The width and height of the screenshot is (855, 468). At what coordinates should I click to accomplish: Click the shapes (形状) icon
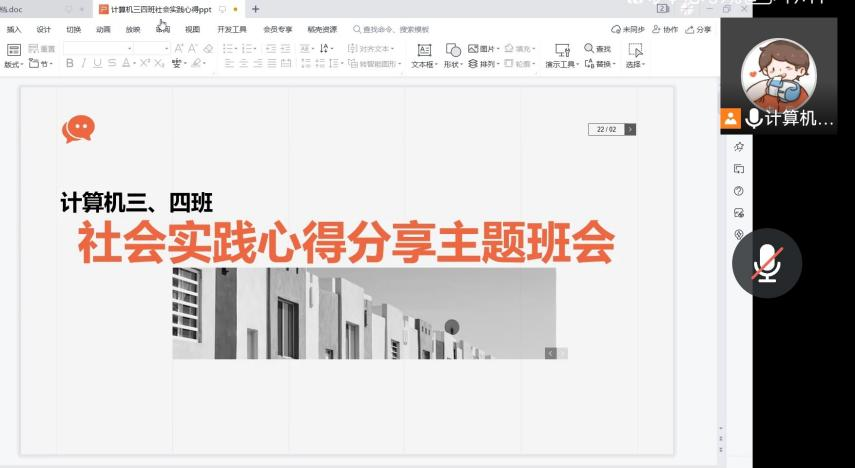click(452, 50)
